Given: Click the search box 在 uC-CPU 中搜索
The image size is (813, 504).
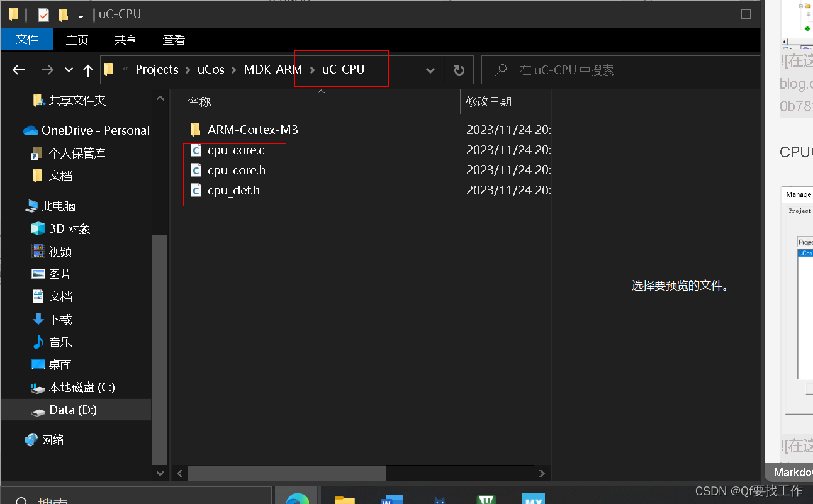Looking at the screenshot, I should click(x=620, y=70).
